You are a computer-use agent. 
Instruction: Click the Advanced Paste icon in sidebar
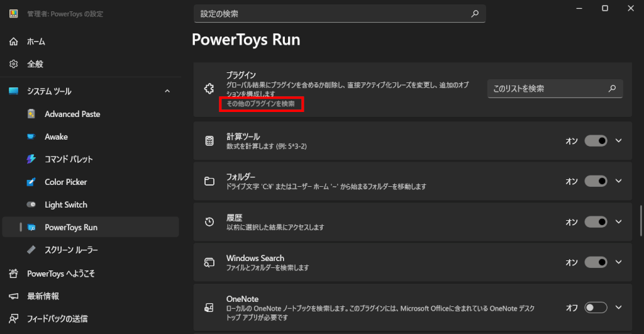(31, 114)
